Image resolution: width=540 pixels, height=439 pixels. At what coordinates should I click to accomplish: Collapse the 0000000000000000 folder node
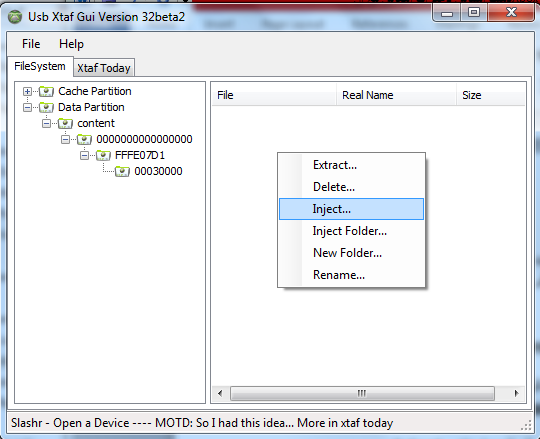(x=65, y=139)
